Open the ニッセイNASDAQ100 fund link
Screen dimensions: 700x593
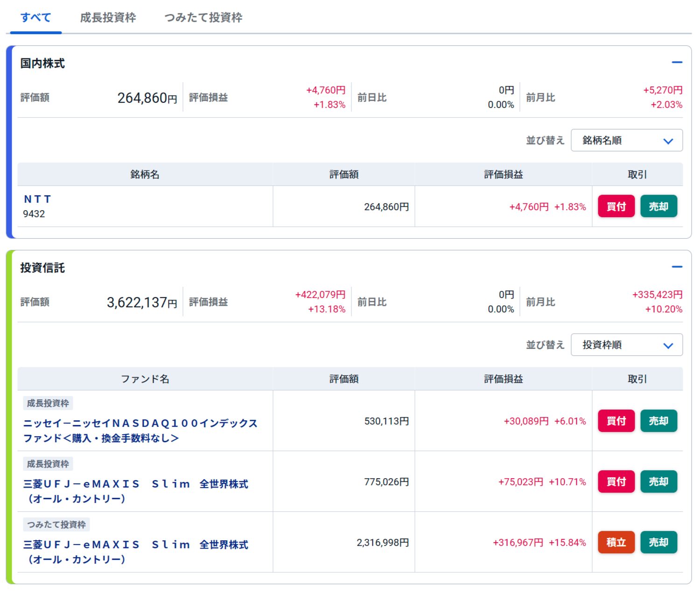[140, 430]
